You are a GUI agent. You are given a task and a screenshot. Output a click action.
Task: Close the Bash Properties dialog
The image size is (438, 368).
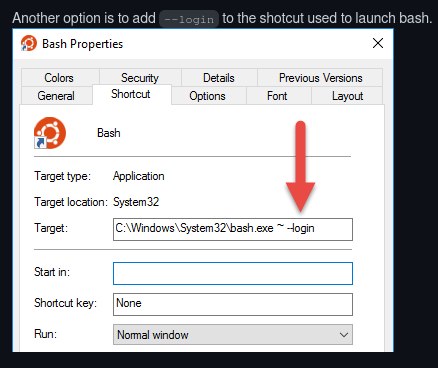(378, 43)
